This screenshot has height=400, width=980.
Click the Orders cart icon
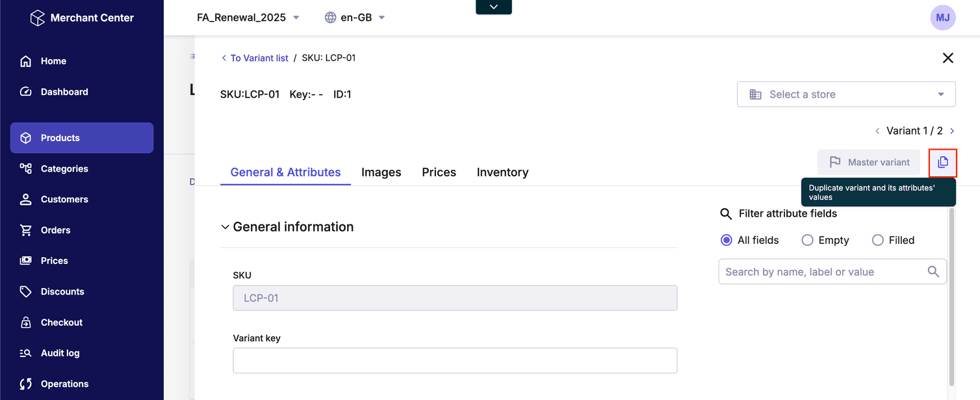[26, 230]
